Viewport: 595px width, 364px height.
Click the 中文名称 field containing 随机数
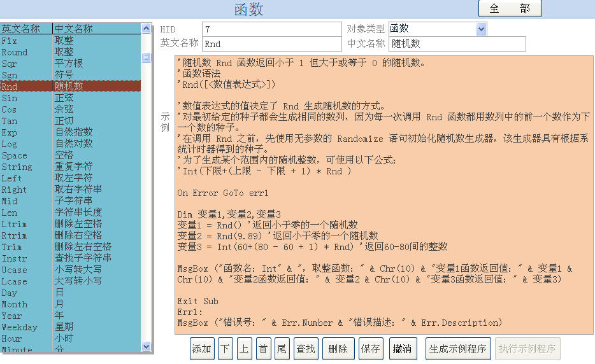point(457,44)
